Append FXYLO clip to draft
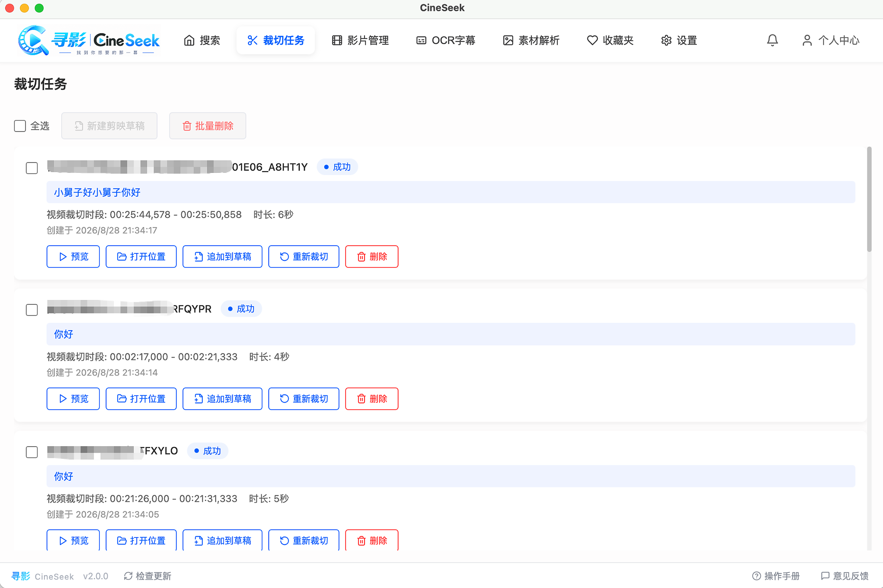883x588 pixels. pos(222,540)
